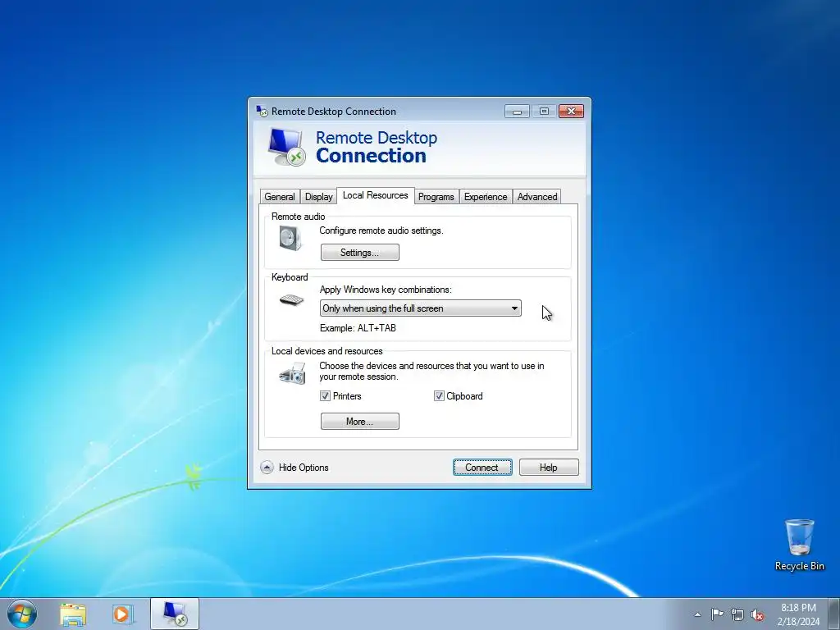Image resolution: width=840 pixels, height=630 pixels.
Task: Switch to the General tab
Action: [x=280, y=197]
